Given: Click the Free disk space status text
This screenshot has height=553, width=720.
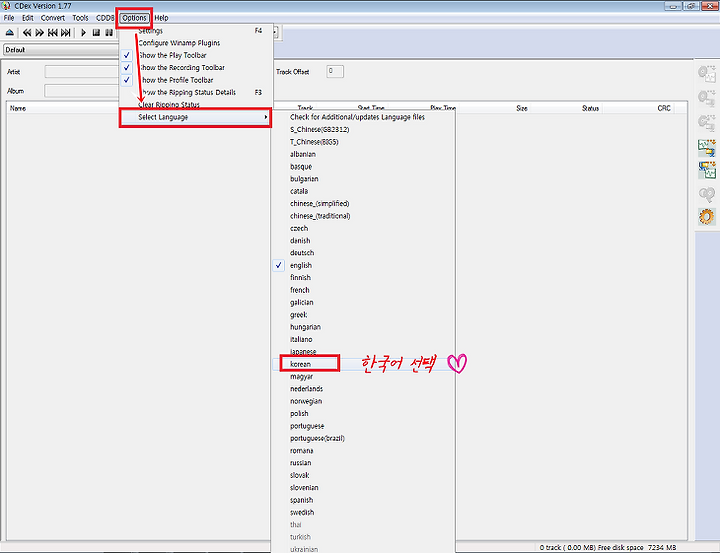Looking at the screenshot, I should coord(637,547).
